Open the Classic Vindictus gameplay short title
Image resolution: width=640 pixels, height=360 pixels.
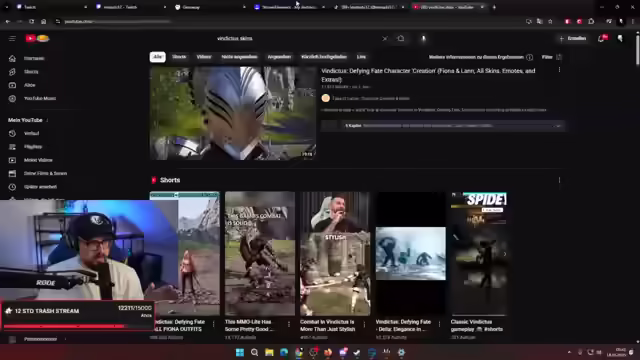click(477, 325)
